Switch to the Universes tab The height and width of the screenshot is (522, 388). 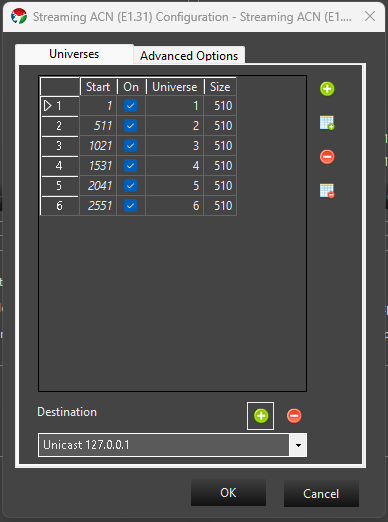[74, 54]
